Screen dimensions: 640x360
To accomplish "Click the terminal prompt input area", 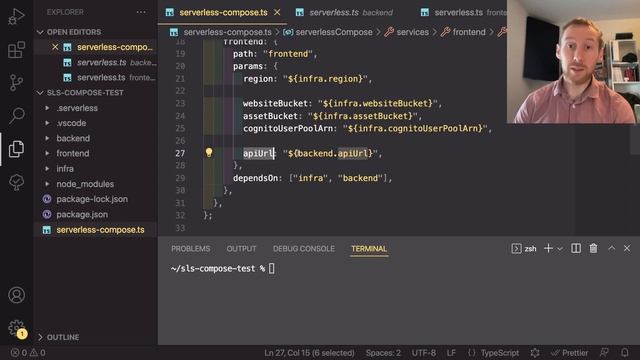I will (272, 269).
